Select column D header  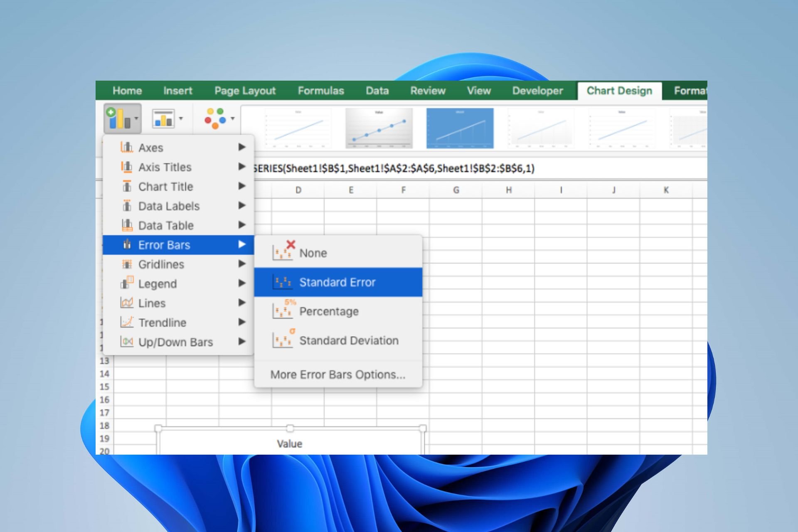(x=298, y=190)
